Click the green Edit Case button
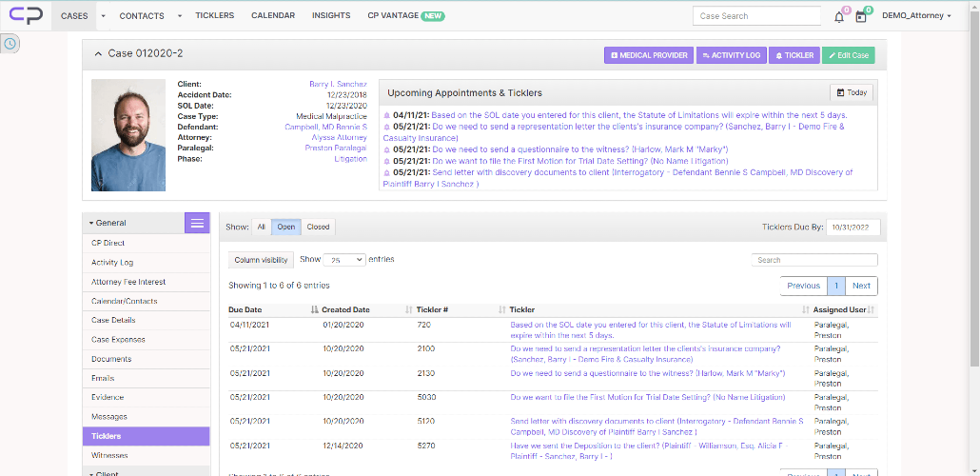 pos(849,55)
